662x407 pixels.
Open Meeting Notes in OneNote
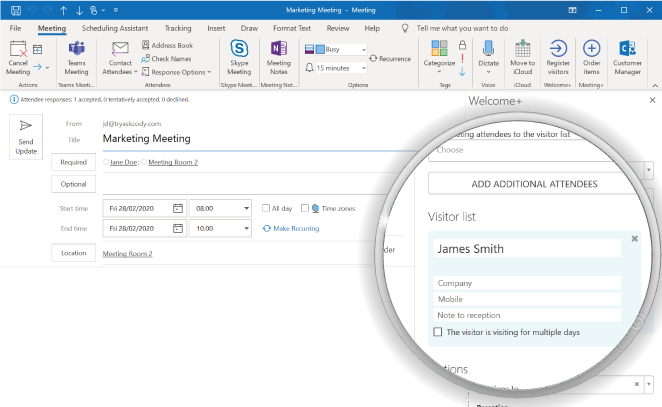279,58
